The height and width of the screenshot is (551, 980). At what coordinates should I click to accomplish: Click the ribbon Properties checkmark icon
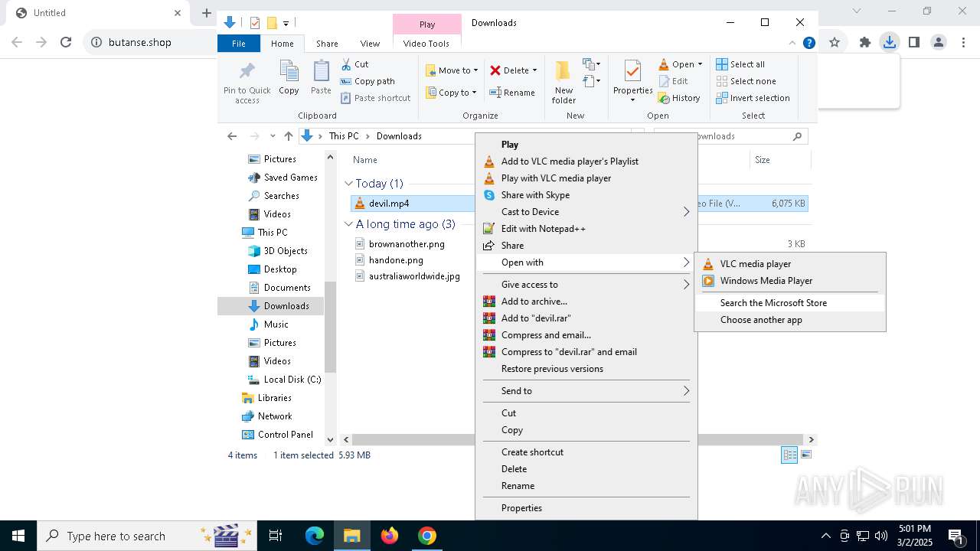(632, 71)
